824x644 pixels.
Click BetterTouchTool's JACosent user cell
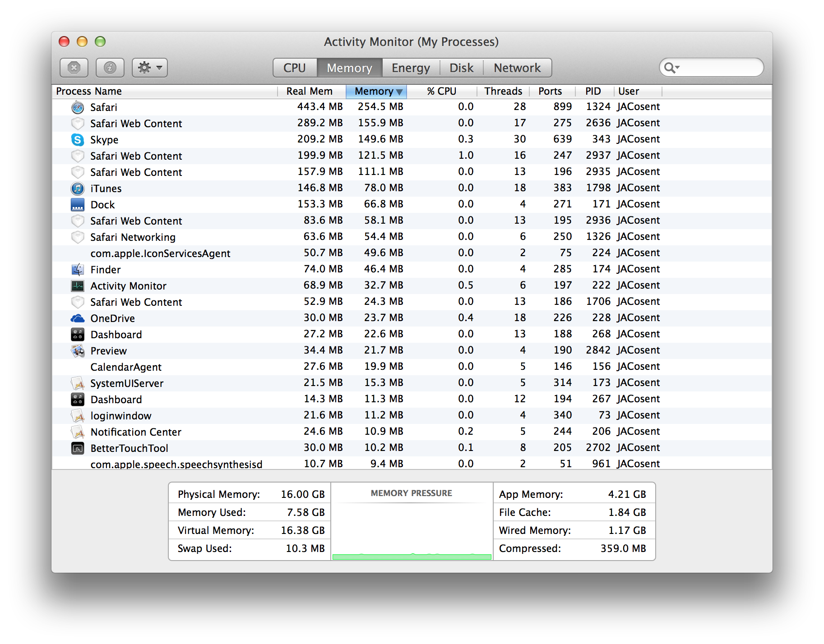[638, 448]
